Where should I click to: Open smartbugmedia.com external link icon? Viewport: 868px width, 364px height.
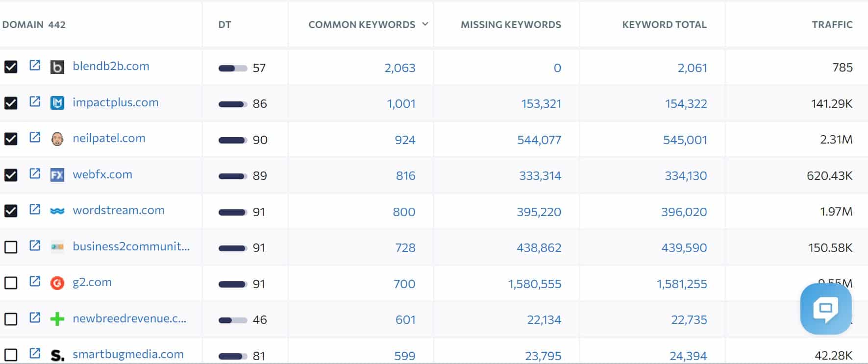pos(35,353)
